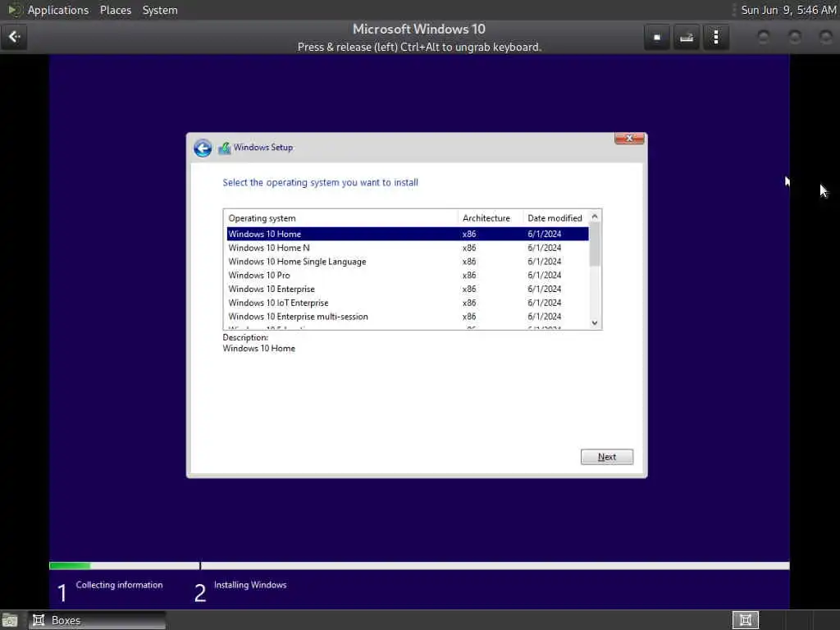This screenshot has width=840, height=630.
Task: Click the Operating system column header
Action: [340, 218]
